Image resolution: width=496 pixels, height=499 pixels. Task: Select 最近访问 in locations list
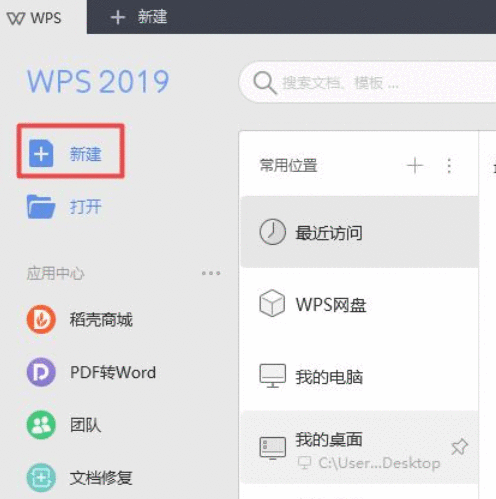tap(359, 232)
